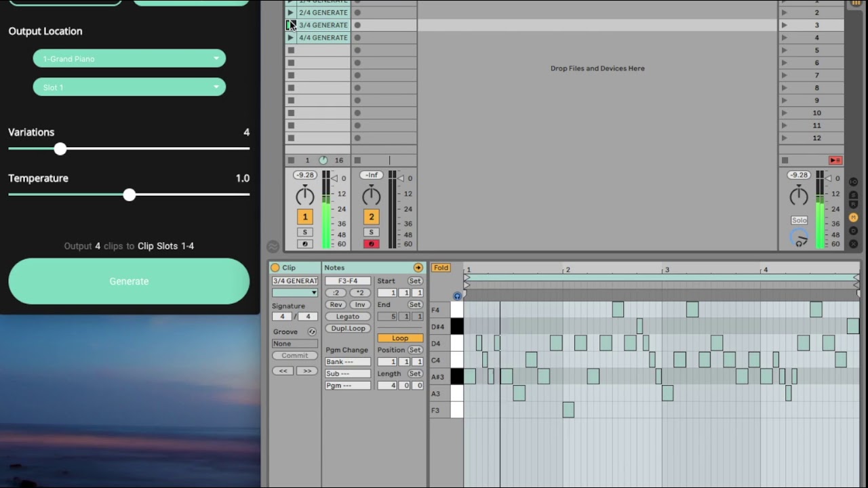The width and height of the screenshot is (868, 488).
Task: Click the F3-F4 note range field
Action: (348, 281)
